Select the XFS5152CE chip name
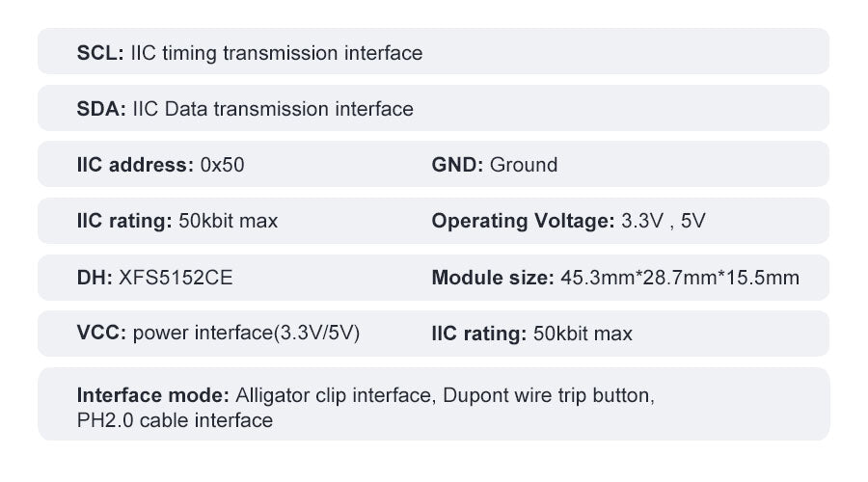Screen dimensions: 868x482 pos(176,278)
